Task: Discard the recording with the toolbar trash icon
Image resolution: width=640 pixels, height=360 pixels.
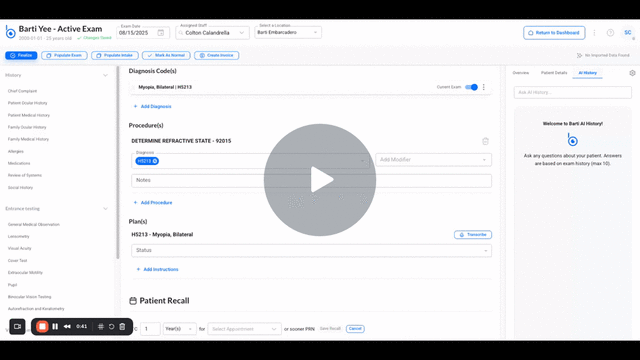Action: pyautogui.click(x=122, y=327)
